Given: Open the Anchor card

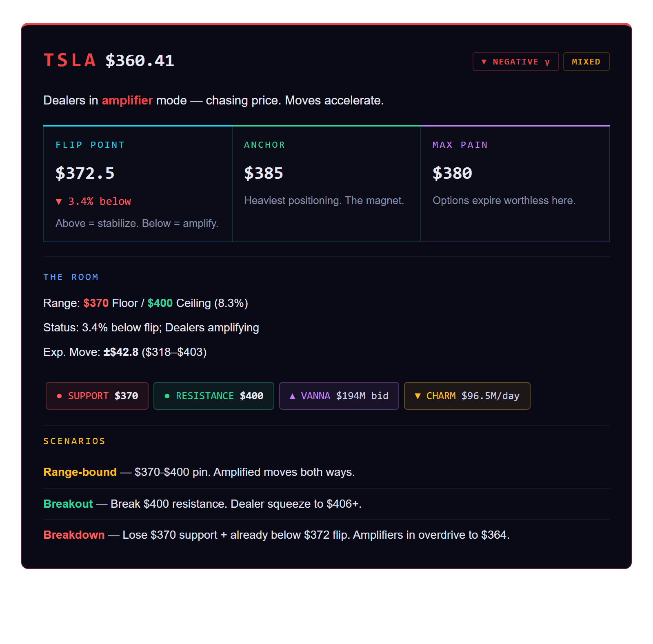Looking at the screenshot, I should (326, 184).
